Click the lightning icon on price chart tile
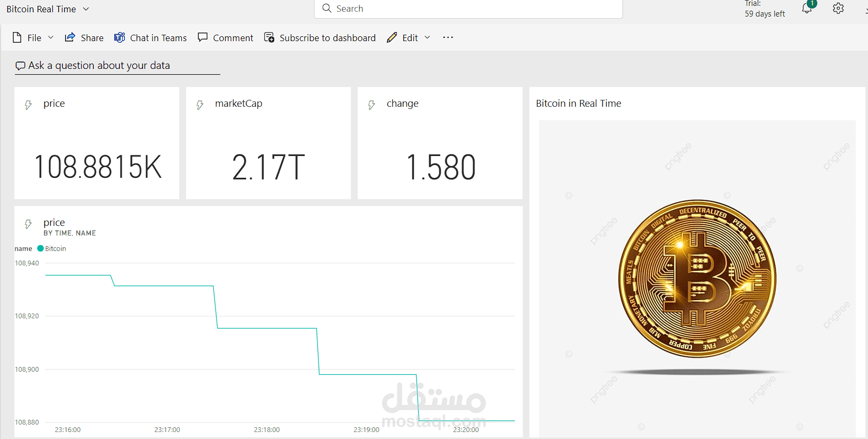 coord(28,224)
